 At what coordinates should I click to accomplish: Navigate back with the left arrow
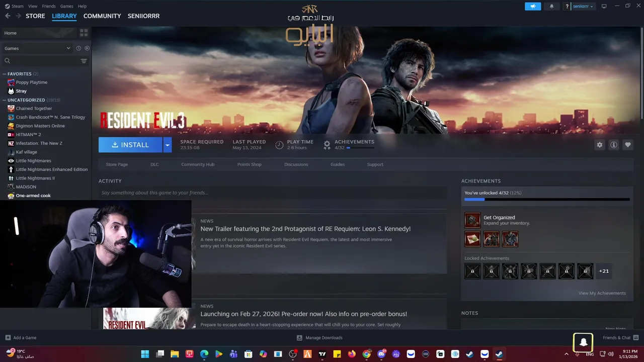click(8, 16)
